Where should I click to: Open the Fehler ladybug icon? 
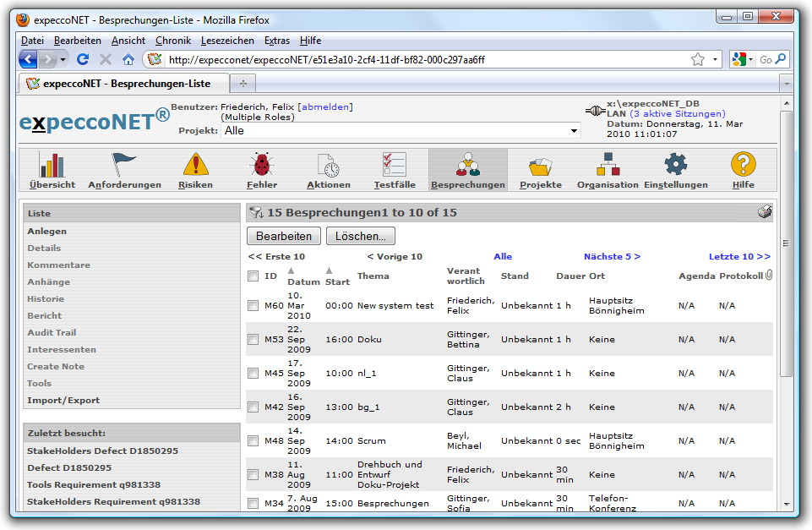point(261,165)
